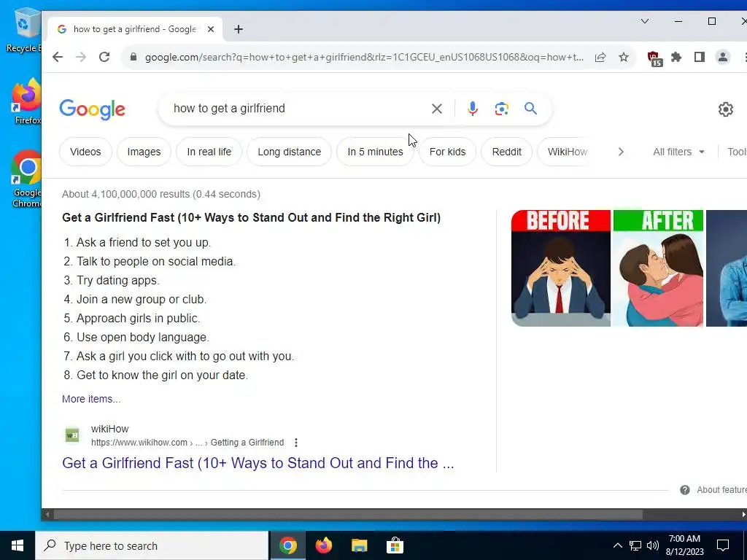Click the results count text
This screenshot has width=747, height=560.
161,194
